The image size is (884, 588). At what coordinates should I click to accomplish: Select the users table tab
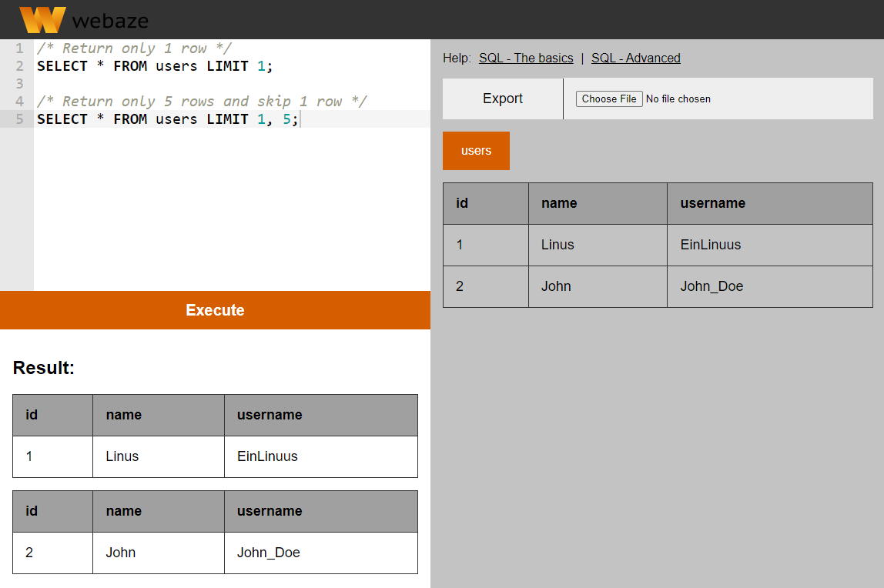pos(476,150)
